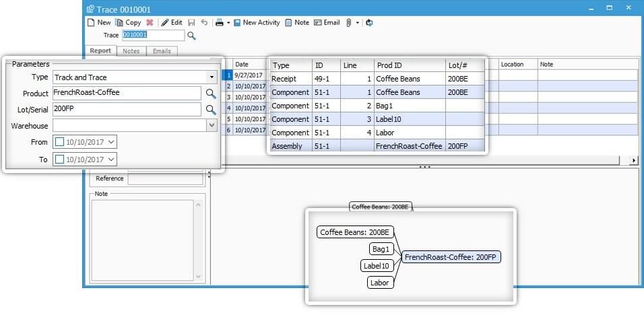
Task: Click the Lot/Serial 200FP field
Action: (x=127, y=109)
